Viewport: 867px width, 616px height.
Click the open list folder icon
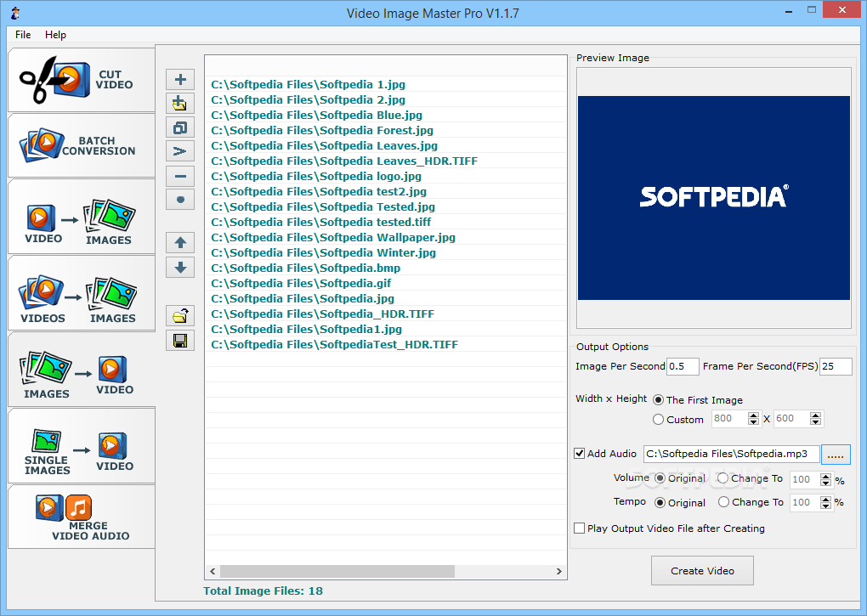point(180,316)
